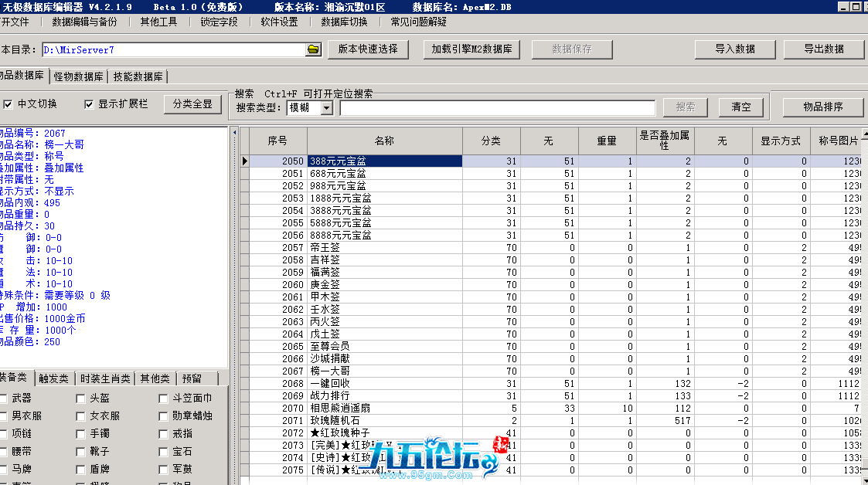Click the panel collapse arrows on the splitter

point(234,133)
